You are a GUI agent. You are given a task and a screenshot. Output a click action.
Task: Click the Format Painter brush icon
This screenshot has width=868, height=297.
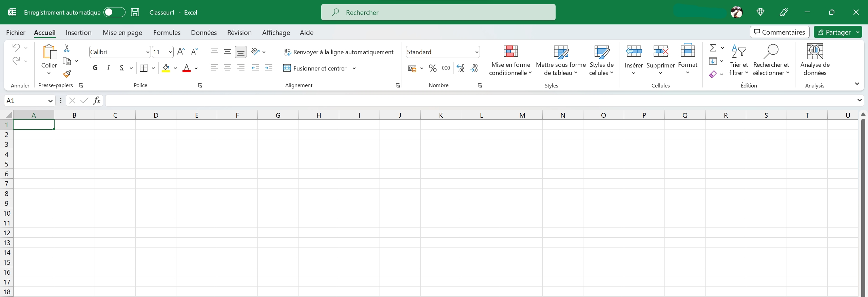(x=67, y=74)
